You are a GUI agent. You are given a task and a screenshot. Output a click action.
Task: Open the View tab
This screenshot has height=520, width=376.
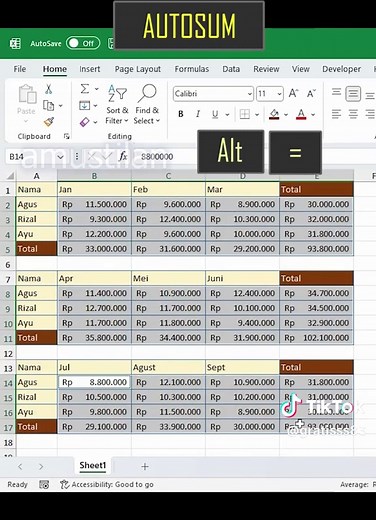click(301, 69)
